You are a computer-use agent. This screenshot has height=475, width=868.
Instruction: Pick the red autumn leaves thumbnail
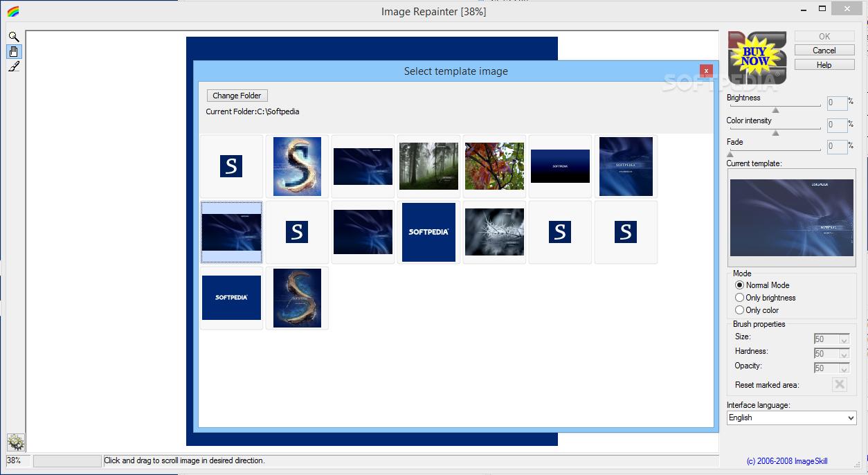tap(494, 166)
